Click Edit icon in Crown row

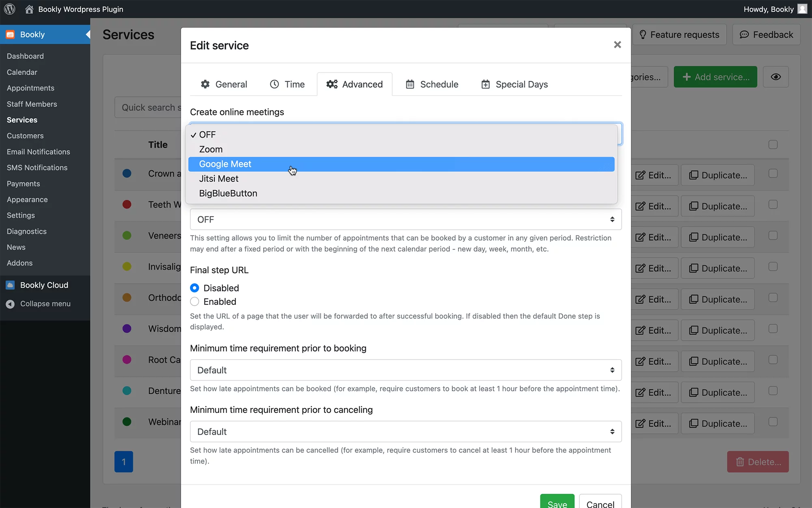coord(640,175)
